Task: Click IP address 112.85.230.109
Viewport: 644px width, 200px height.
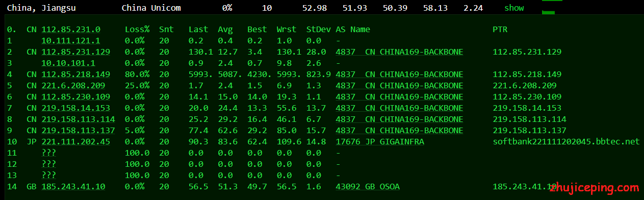Action: [76, 97]
